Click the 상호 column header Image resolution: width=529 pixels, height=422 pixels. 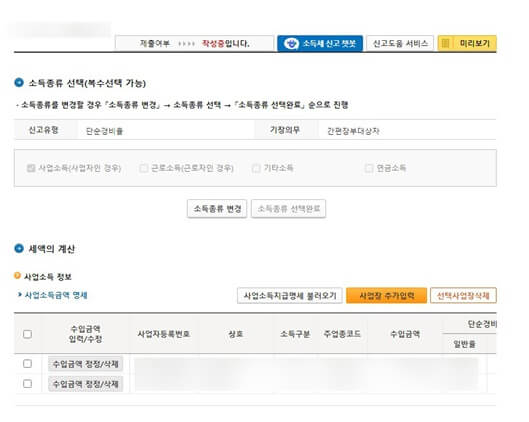coord(235,334)
